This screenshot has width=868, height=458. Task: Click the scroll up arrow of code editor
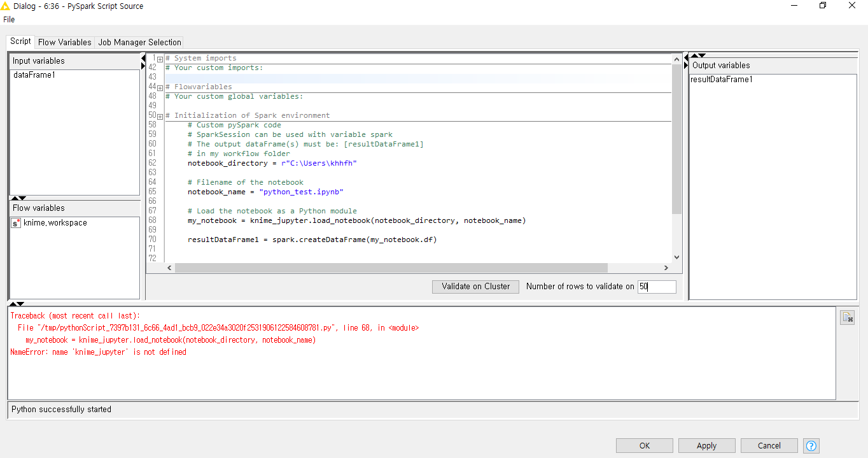pos(676,59)
